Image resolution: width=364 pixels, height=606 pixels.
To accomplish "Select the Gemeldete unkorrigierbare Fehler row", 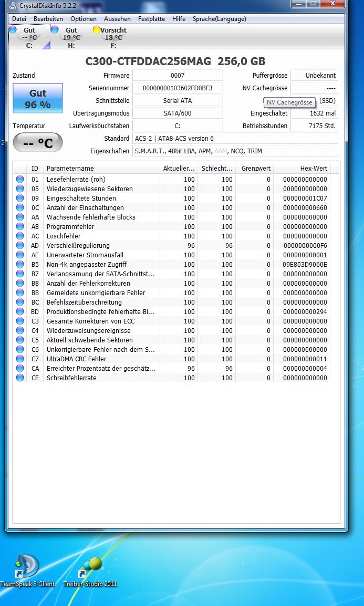I will pyautogui.click(x=172, y=293).
